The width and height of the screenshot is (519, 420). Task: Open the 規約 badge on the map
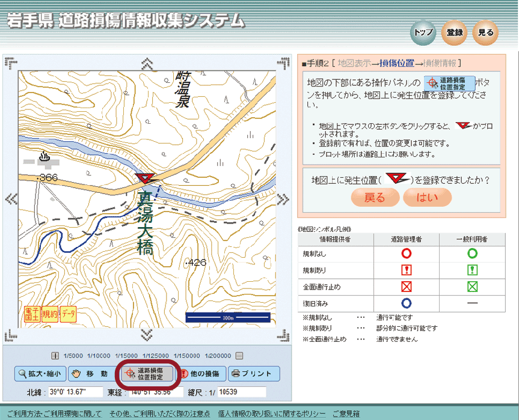pos(50,314)
